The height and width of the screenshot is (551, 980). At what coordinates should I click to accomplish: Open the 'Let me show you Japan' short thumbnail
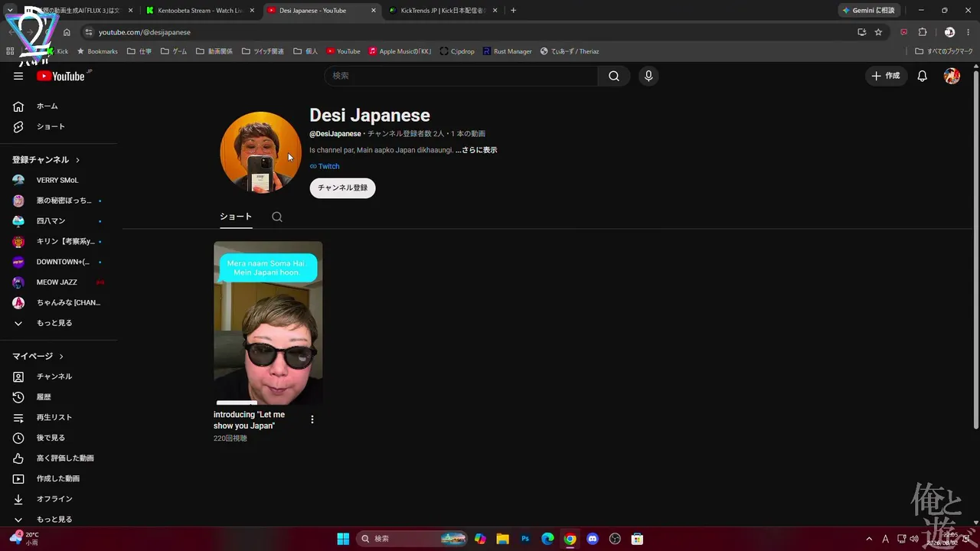268,324
